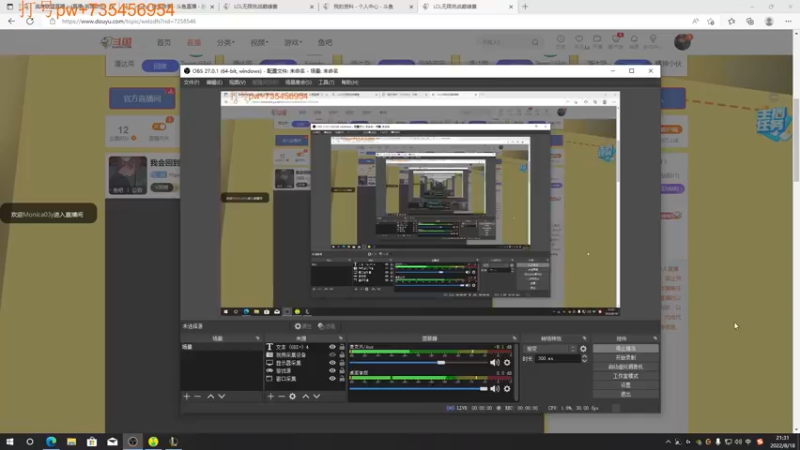The image size is (800, 450).
Task: Click the Douyu search magnifier icon
Action: tap(535, 42)
